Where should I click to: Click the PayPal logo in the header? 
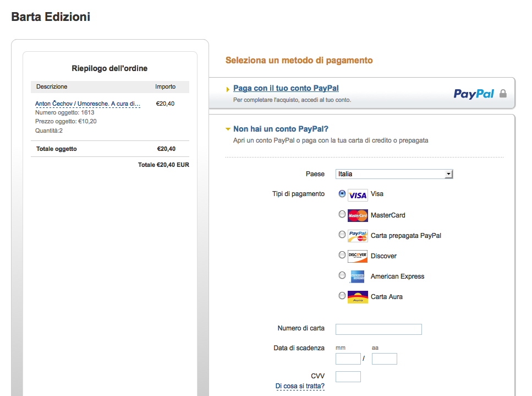(x=474, y=94)
